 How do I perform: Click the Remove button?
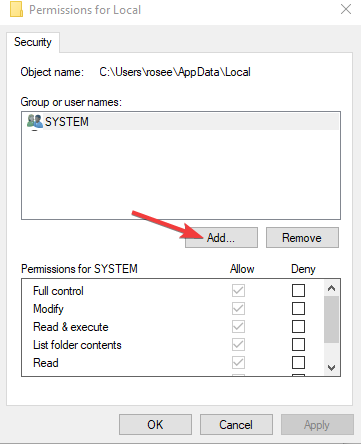tap(302, 238)
